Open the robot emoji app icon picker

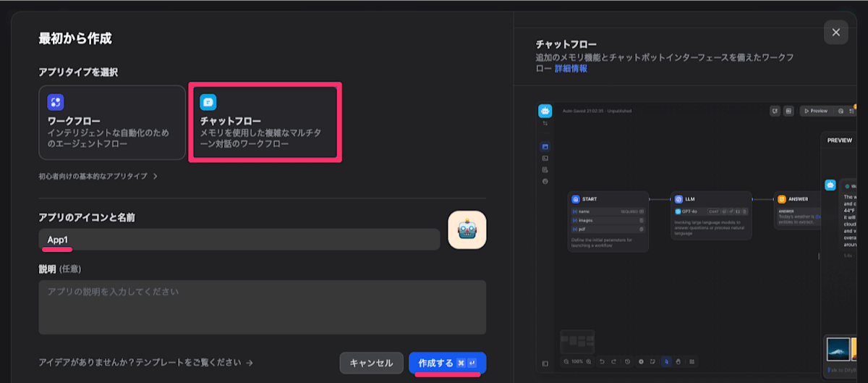click(x=467, y=230)
